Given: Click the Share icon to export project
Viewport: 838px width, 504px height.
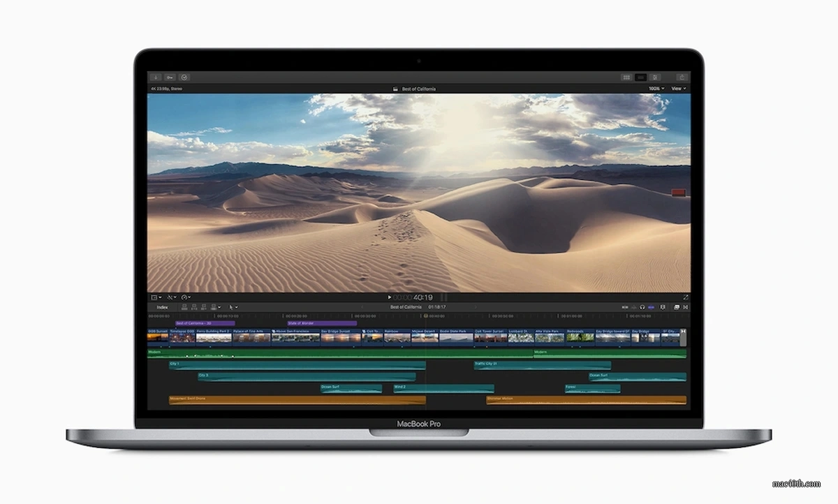Looking at the screenshot, I should [x=681, y=77].
